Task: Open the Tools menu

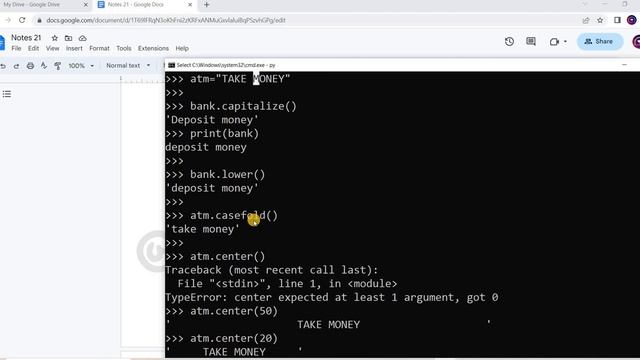Action: (x=124, y=48)
